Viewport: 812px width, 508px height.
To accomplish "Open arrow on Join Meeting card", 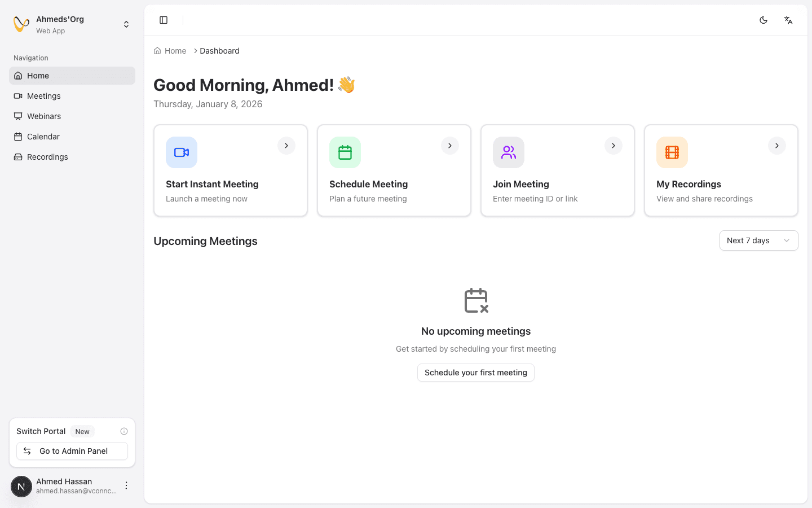I will (614, 146).
